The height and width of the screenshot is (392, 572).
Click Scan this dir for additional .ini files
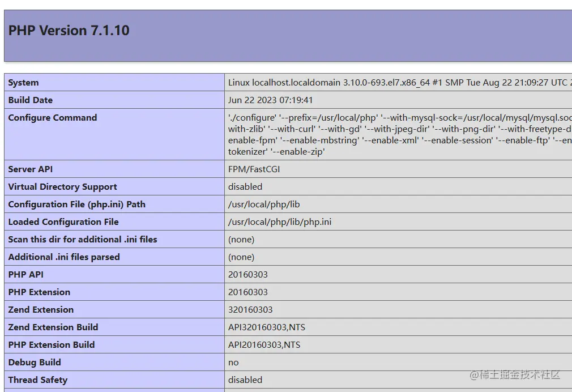(x=83, y=240)
